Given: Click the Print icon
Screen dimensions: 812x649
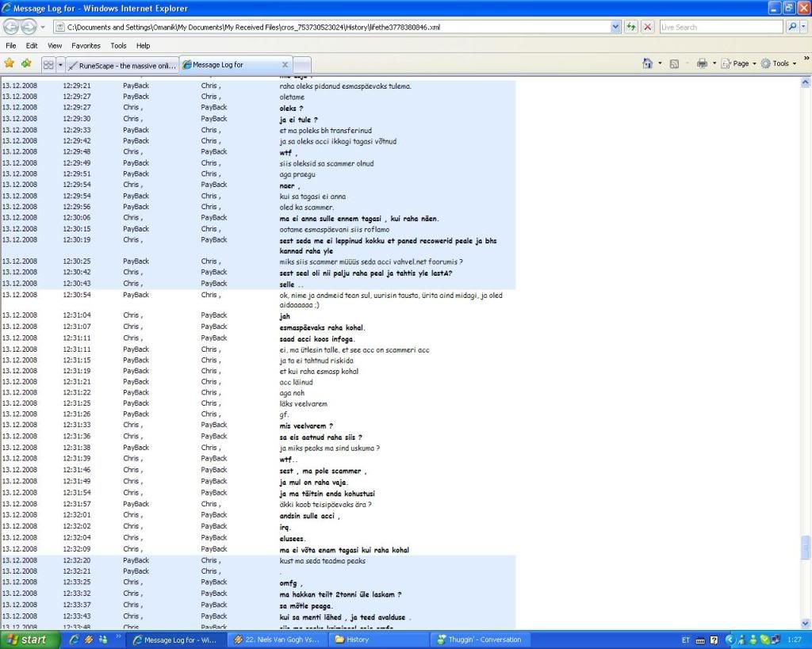Looking at the screenshot, I should coord(701,63).
